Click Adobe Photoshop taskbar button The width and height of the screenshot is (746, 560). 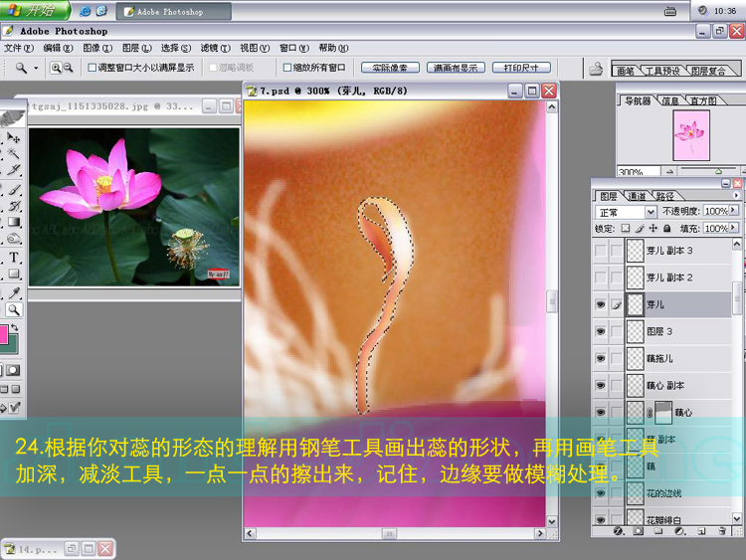point(174,11)
